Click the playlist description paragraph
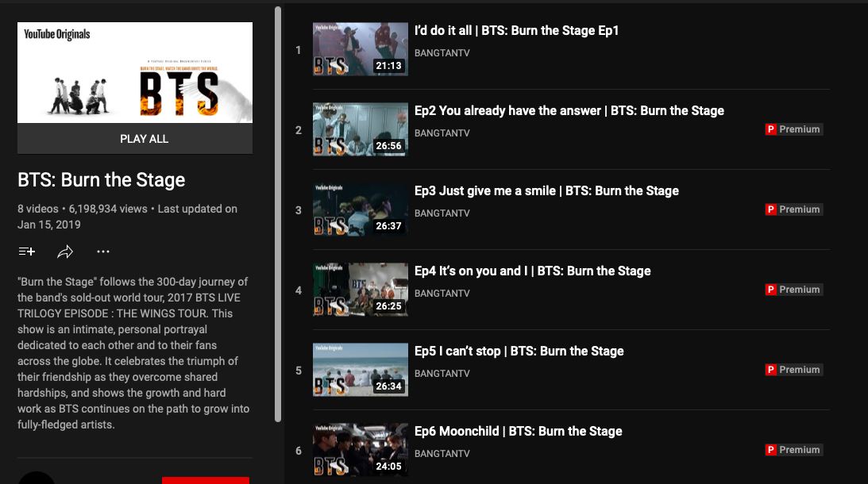The width and height of the screenshot is (868, 484). 134,353
